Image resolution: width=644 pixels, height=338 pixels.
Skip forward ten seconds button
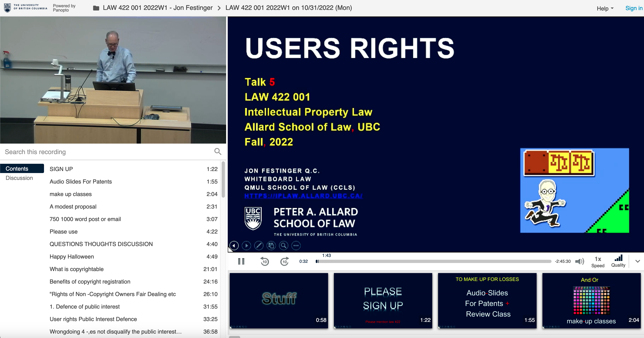tap(284, 262)
